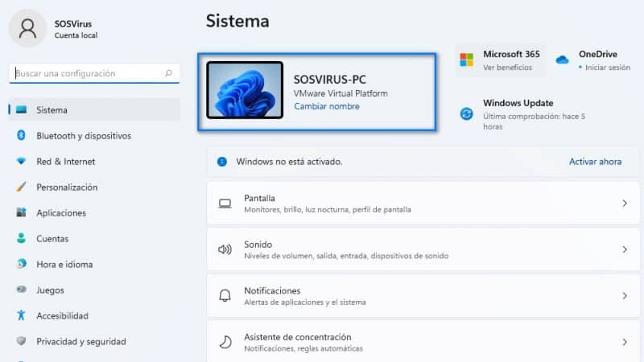Click the Asistente de concentración moon icon

pos(225,343)
